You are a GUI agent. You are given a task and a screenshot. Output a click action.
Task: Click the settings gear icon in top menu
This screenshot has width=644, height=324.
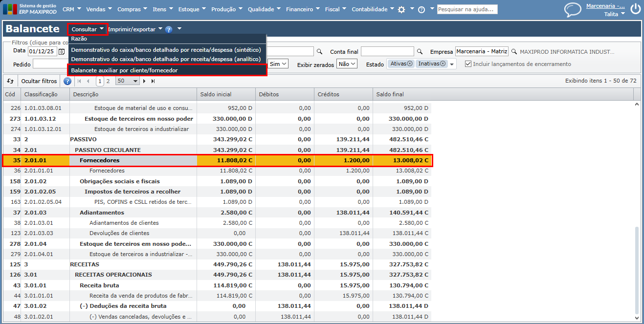[401, 9]
